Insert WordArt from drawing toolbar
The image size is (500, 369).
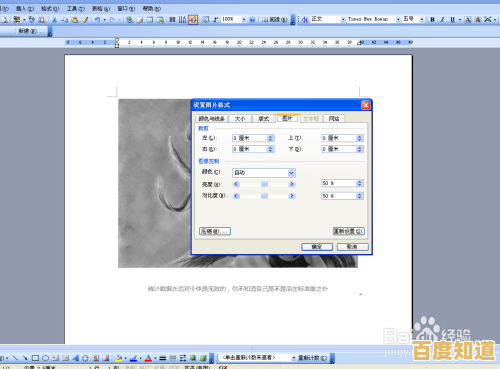[76, 358]
